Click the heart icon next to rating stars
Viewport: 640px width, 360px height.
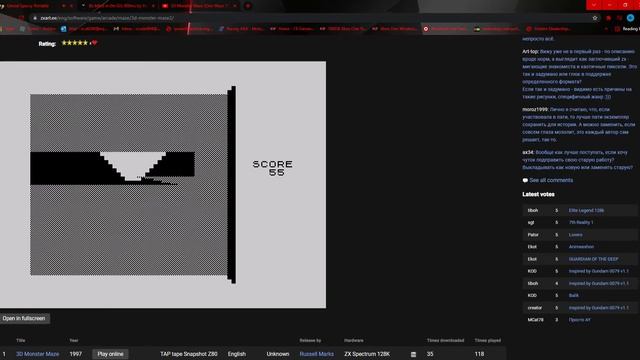tap(95, 43)
